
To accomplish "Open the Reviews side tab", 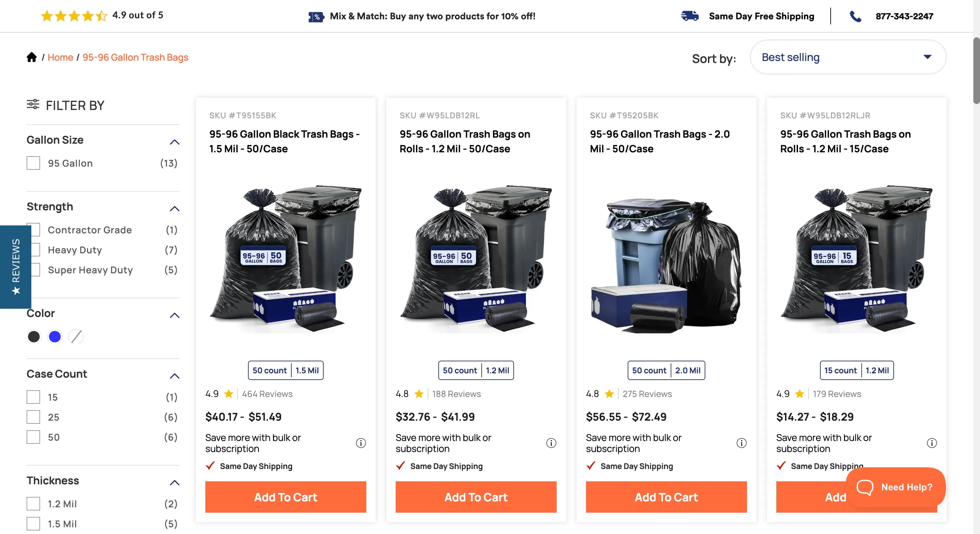I will point(16,267).
